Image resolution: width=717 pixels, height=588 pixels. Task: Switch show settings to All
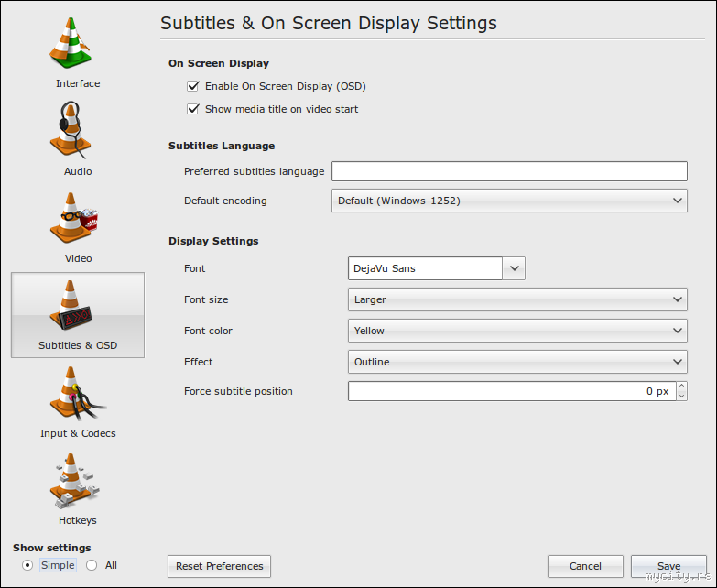click(92, 565)
